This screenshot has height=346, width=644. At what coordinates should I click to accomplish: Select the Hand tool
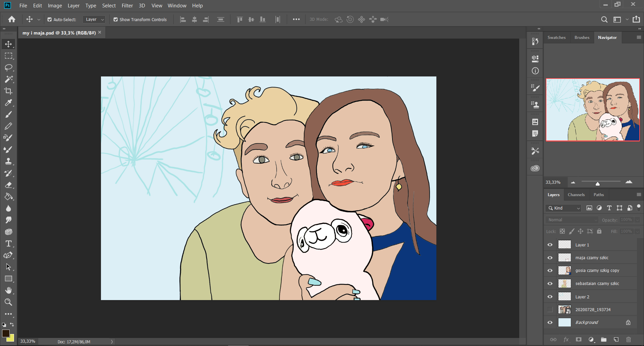tap(8, 290)
